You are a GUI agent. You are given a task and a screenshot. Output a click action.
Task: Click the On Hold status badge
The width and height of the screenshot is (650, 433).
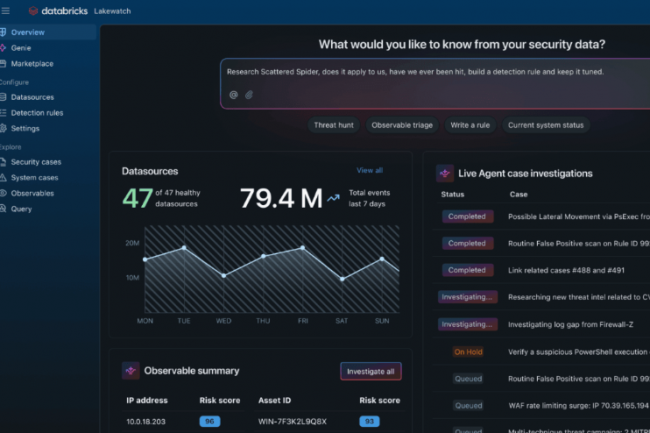point(468,352)
